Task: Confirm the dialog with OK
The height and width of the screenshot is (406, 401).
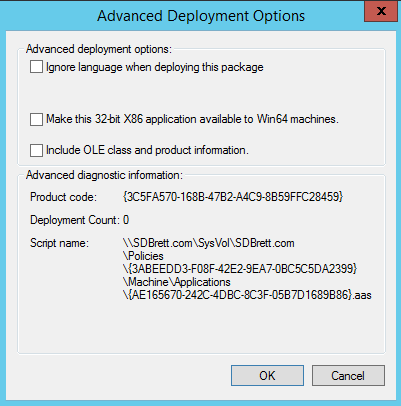Action: [x=267, y=375]
